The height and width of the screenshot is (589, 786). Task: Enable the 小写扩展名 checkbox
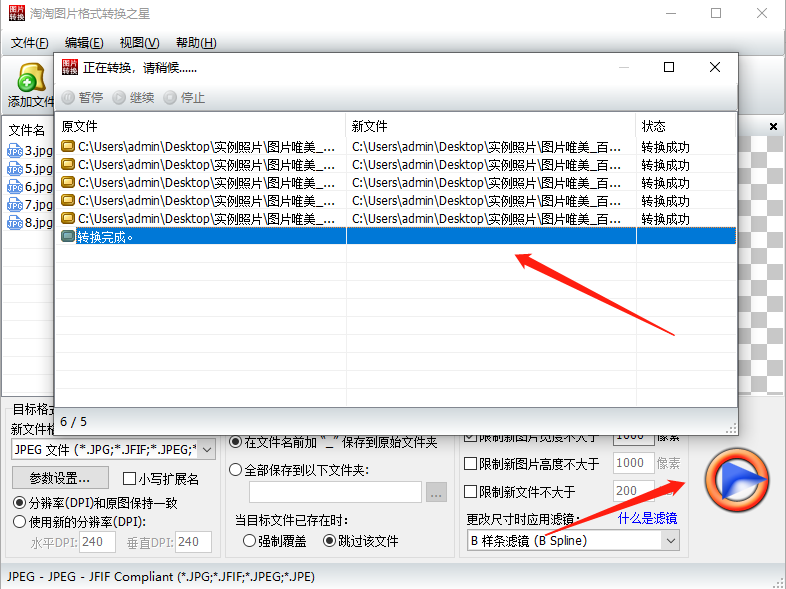[130, 479]
